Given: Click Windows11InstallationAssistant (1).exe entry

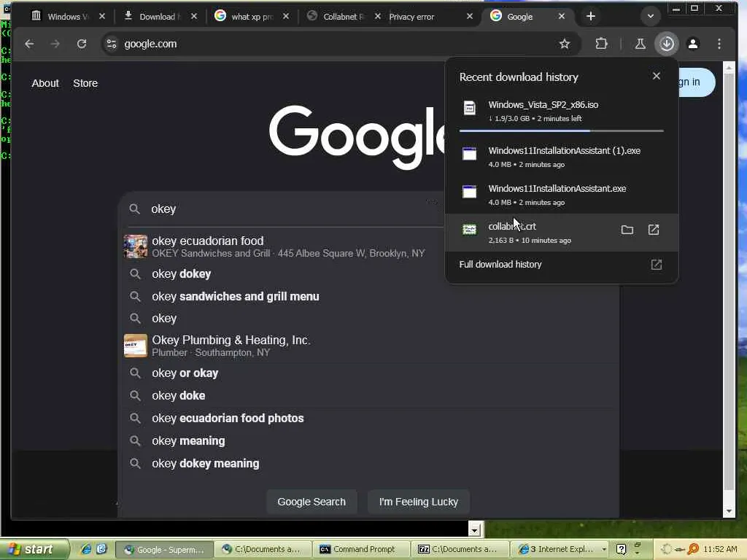Looking at the screenshot, I should click(561, 157).
